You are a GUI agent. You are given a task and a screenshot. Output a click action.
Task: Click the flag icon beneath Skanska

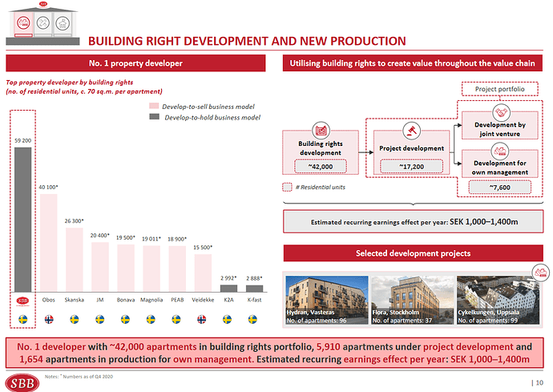pyautogui.click(x=75, y=319)
